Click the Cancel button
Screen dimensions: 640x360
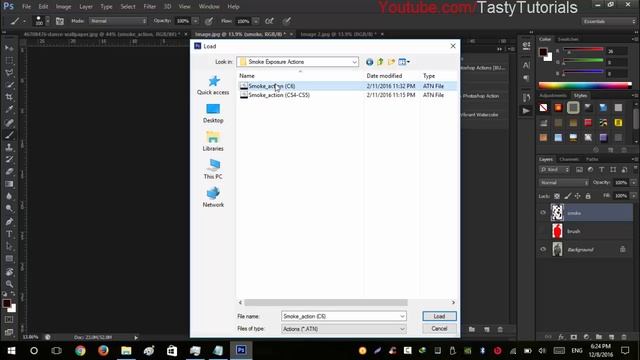pos(439,329)
